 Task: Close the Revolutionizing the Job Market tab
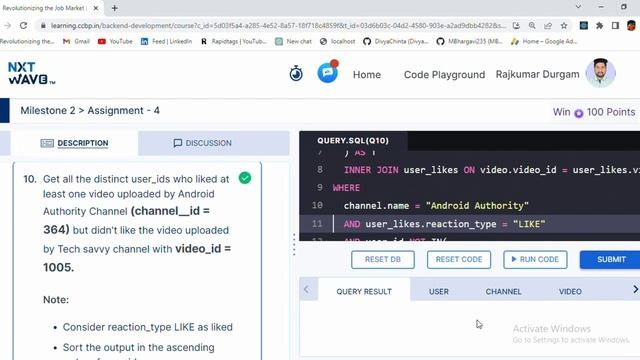96,8
